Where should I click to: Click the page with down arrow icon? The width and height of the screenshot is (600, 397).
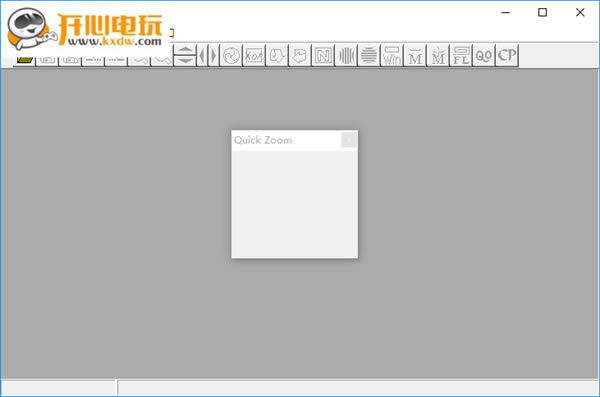(277, 56)
